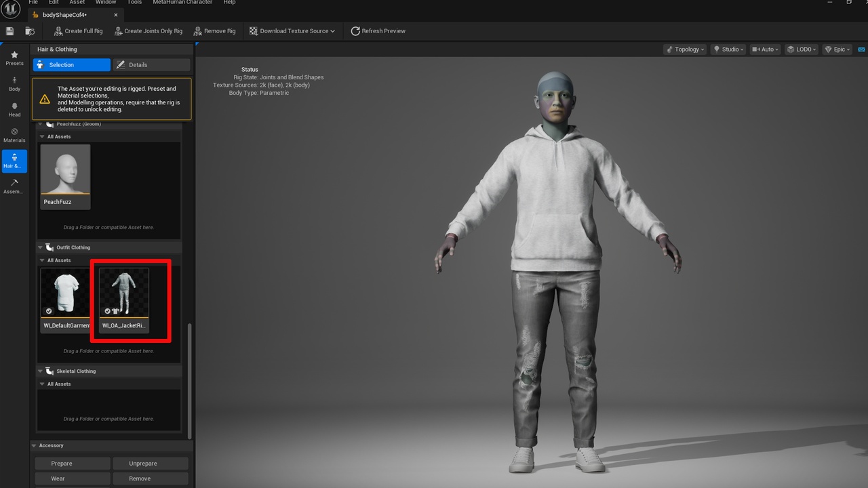Click the Peachfuzz groom category icon
This screenshot has height=488, width=868.
click(50, 124)
